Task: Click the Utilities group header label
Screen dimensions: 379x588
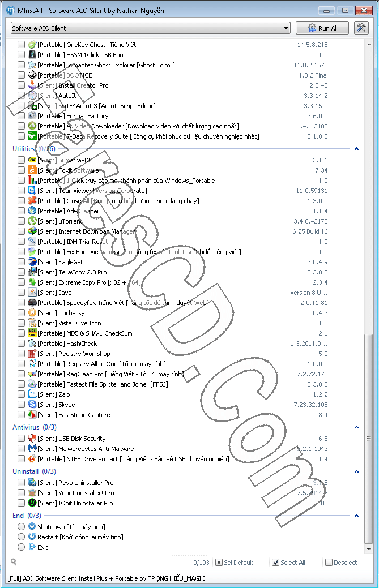Action: (x=24, y=149)
